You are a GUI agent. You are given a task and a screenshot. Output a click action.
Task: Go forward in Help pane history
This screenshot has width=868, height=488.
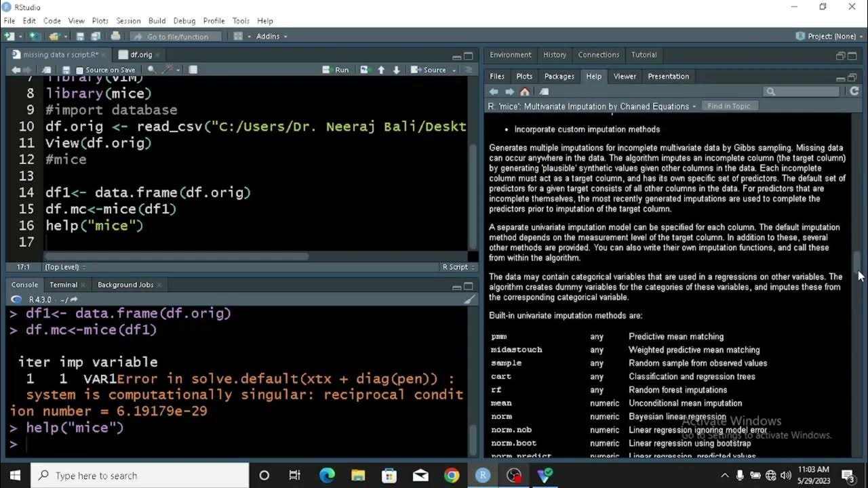509,91
